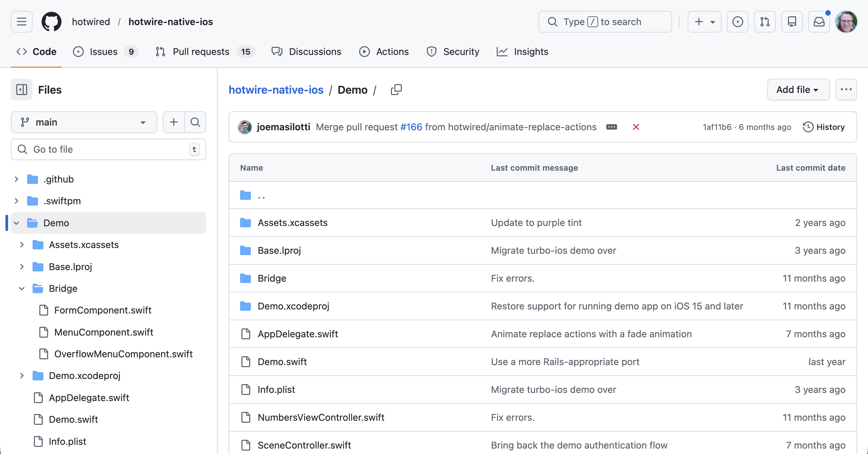Open the Insights tab

click(522, 52)
